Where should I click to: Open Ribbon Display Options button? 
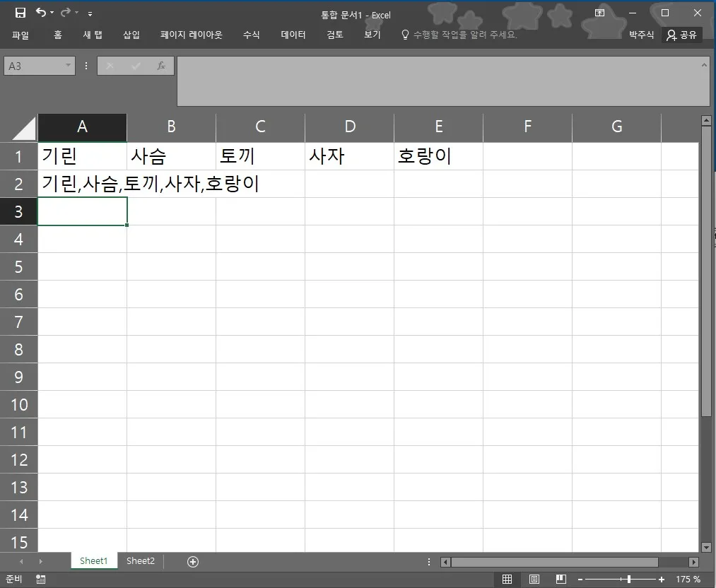pos(599,13)
